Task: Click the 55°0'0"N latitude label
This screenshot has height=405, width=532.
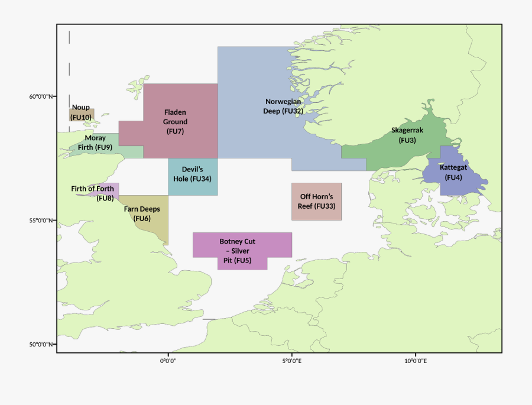Action: [x=43, y=221]
